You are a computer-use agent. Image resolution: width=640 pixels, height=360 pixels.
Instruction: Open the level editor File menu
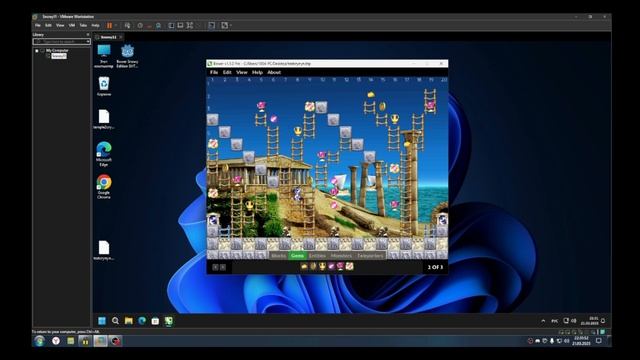(x=214, y=72)
